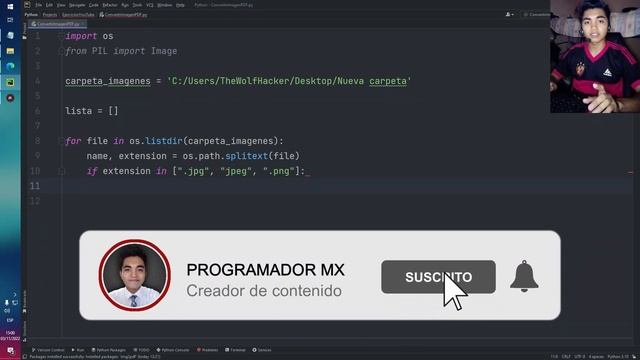The image size is (640, 360).
Task: Click the PyCharm icon in the taskbar
Action: (10, 82)
